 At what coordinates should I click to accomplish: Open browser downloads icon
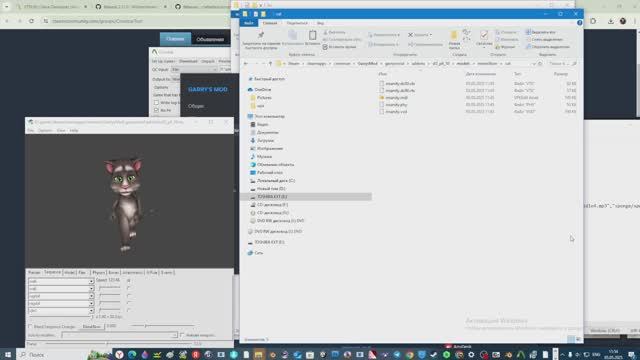point(611,21)
